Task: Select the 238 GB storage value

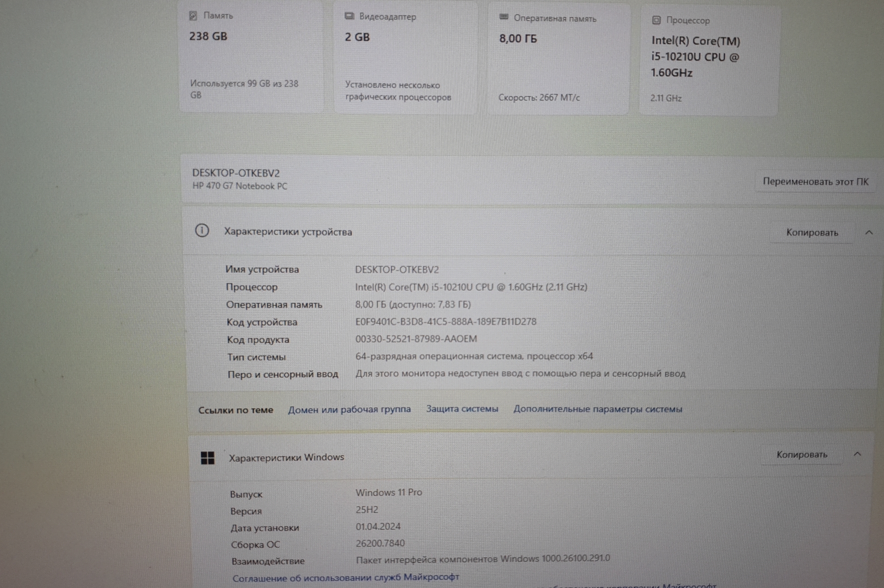Action: tap(208, 36)
